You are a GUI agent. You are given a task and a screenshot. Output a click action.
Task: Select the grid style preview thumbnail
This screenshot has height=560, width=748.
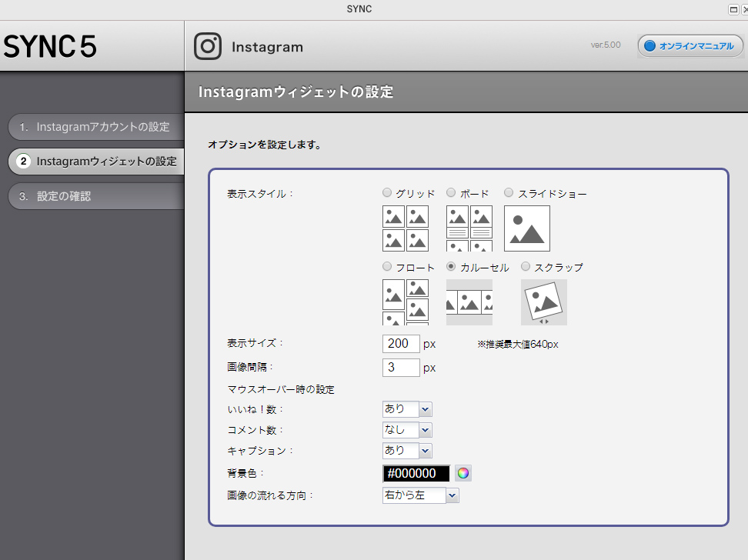coord(406,229)
